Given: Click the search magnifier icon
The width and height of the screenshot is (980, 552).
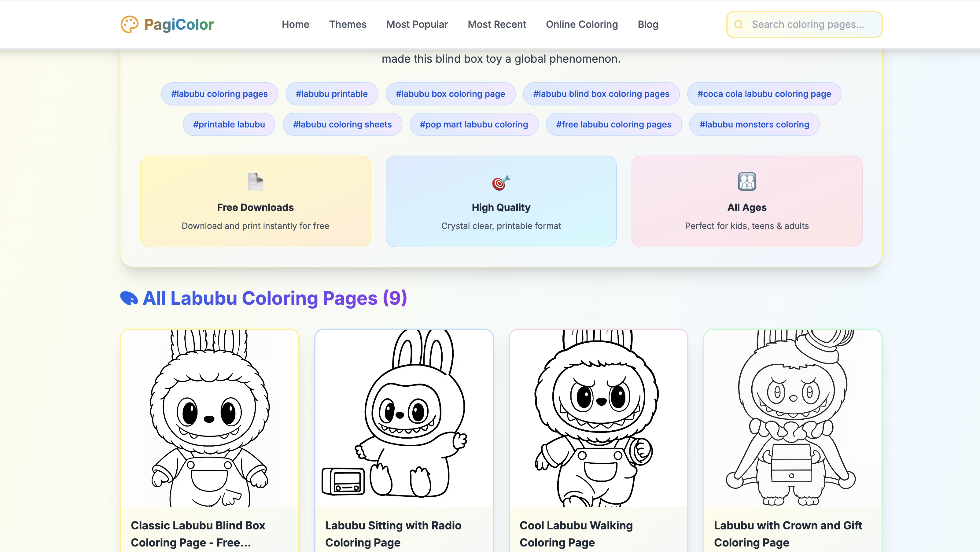Looking at the screenshot, I should pos(739,24).
